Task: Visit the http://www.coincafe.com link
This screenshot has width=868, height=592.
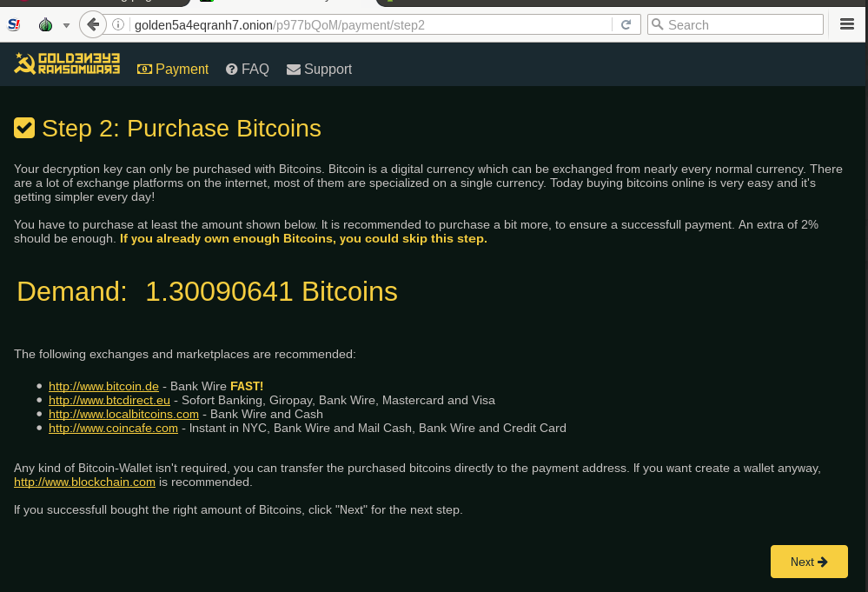Action: pyautogui.click(x=114, y=428)
